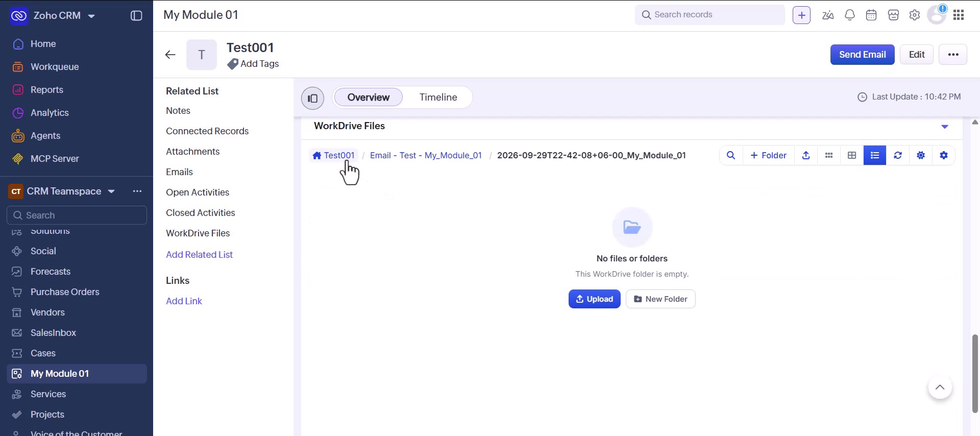
Task: Open Setup gear in top header
Action: pyautogui.click(x=915, y=15)
